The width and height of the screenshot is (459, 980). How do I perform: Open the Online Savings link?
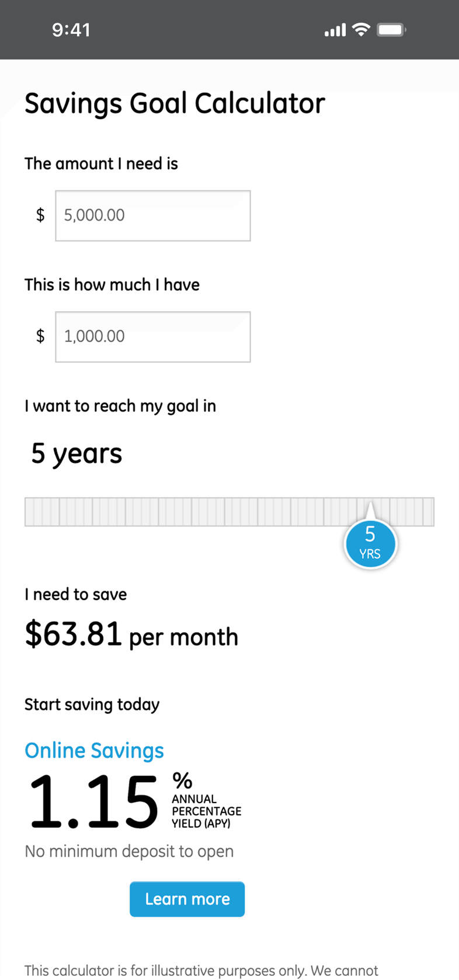(94, 751)
